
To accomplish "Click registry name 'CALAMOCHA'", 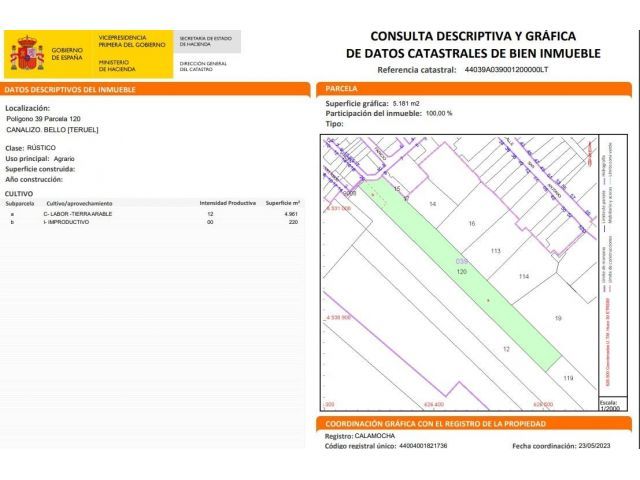I will click(375, 436).
